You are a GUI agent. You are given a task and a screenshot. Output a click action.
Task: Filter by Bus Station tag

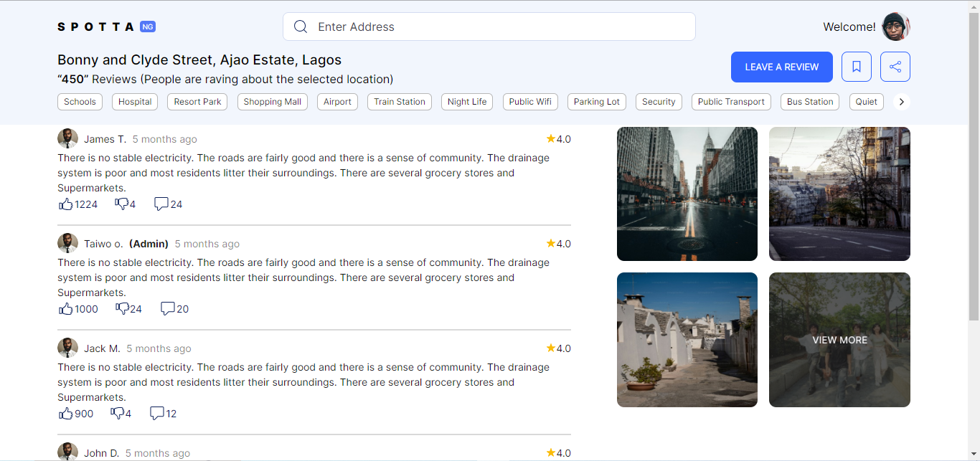click(810, 102)
